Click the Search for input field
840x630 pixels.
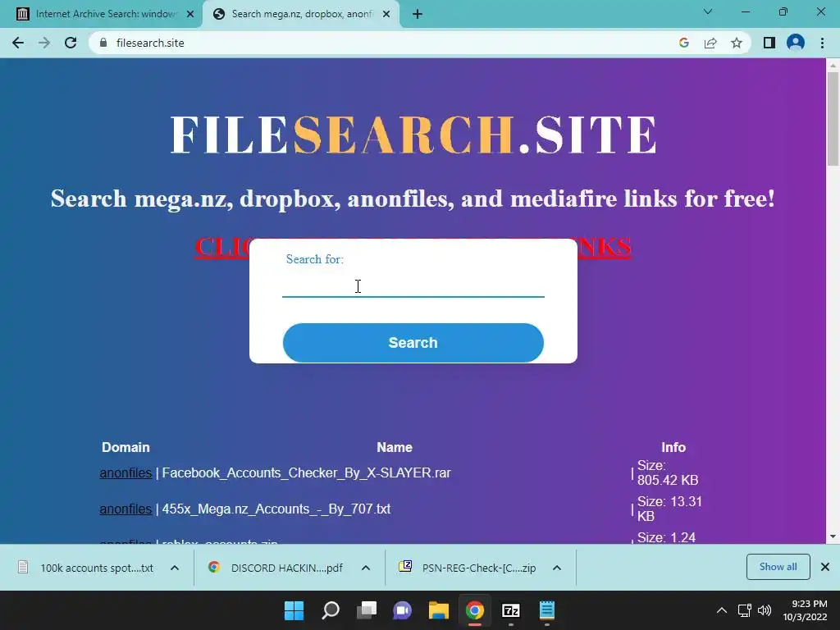click(413, 286)
